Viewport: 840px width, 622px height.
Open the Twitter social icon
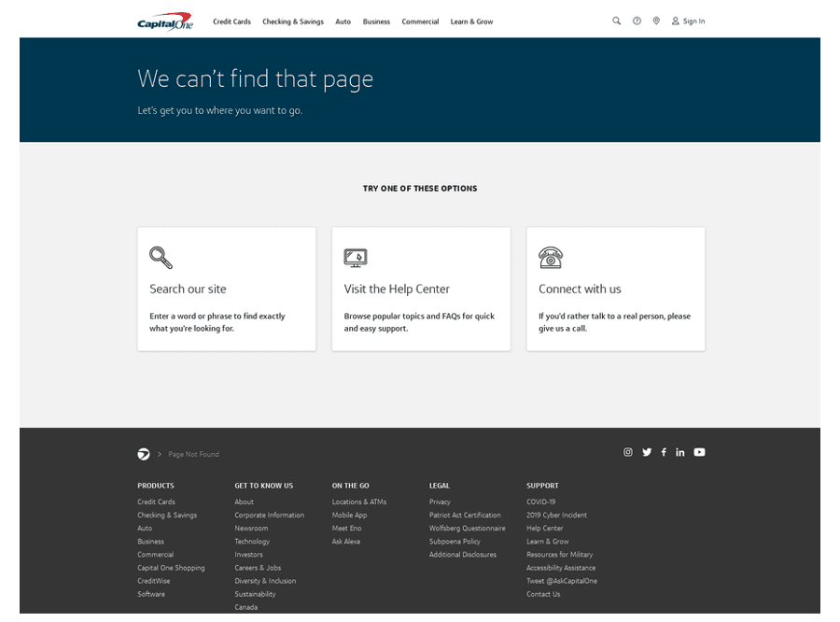(x=647, y=452)
